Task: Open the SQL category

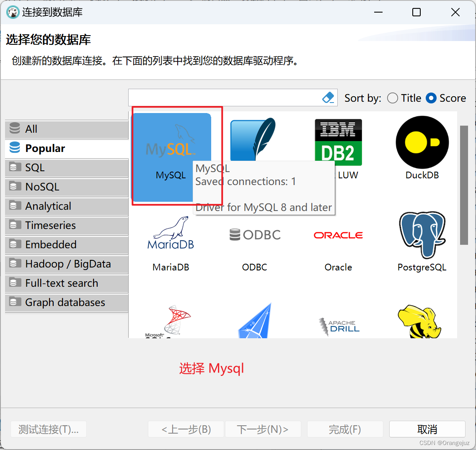Action: [67, 168]
